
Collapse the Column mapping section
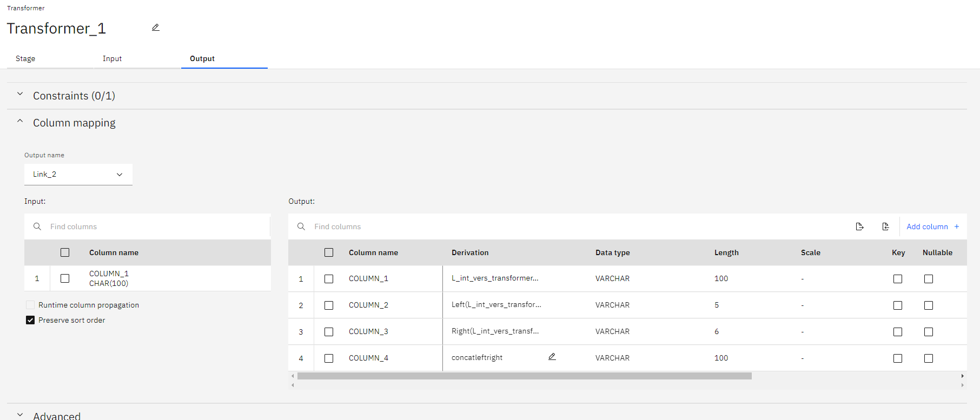point(20,122)
